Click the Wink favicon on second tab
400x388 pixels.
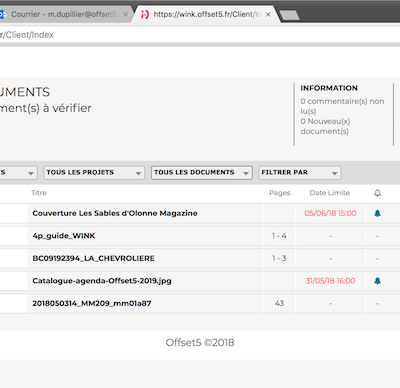[145, 14]
